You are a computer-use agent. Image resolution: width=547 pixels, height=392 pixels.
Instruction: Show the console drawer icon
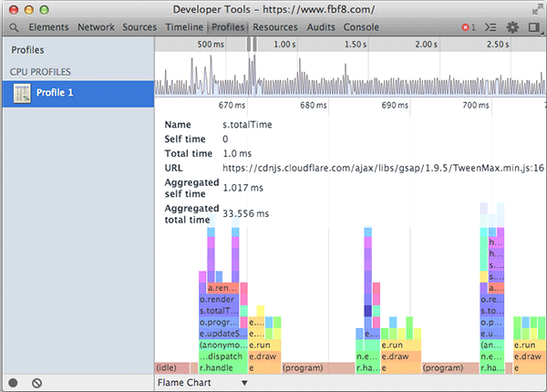point(491,27)
